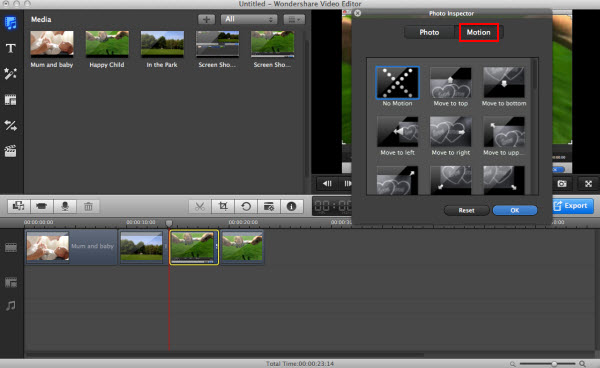This screenshot has height=368, width=600.
Task: Switch to the Motion tab
Action: coord(478,33)
